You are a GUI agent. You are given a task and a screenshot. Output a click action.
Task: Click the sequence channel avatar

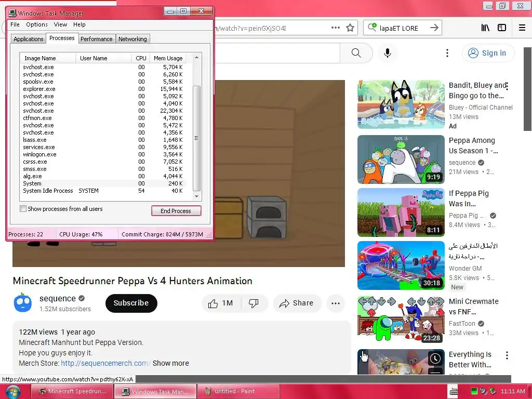pos(23,303)
